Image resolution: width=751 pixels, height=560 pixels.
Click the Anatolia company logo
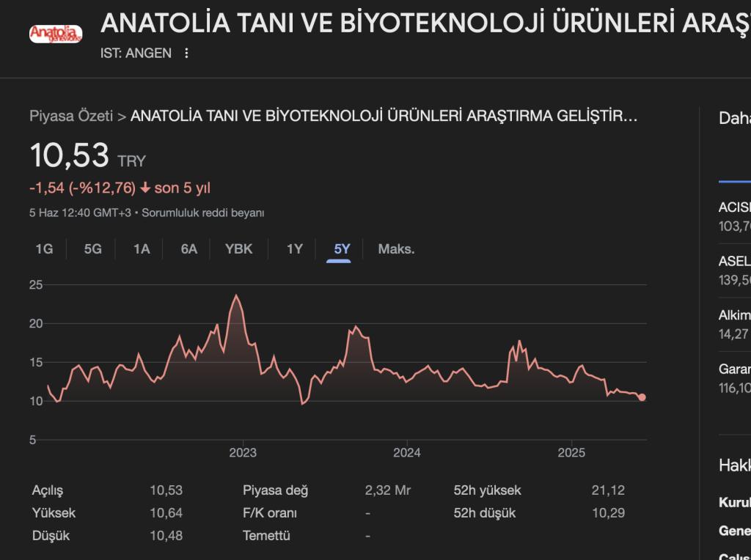point(55,34)
